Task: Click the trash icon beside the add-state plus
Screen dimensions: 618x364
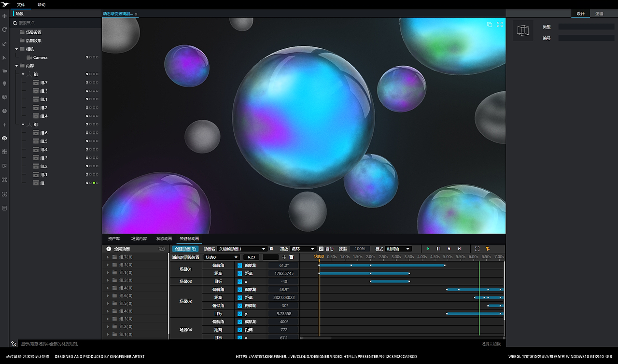Action: 291,257
